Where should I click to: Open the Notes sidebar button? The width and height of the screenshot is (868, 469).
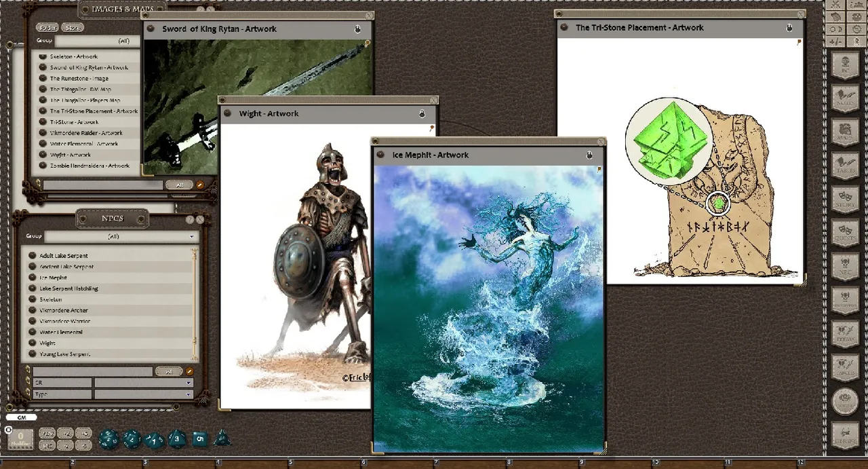tap(845, 98)
